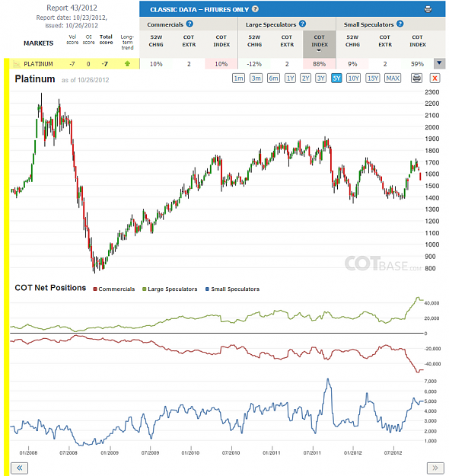Click the chart icon beside PLATINUM row
This screenshot has width=449, height=476.
coord(17,64)
